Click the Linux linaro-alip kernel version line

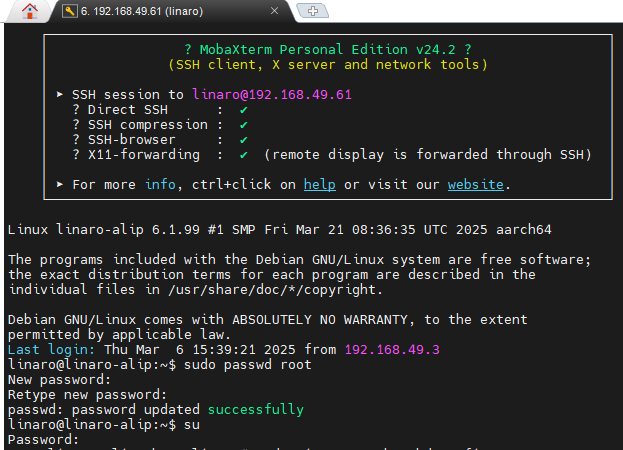pyautogui.click(x=280, y=230)
